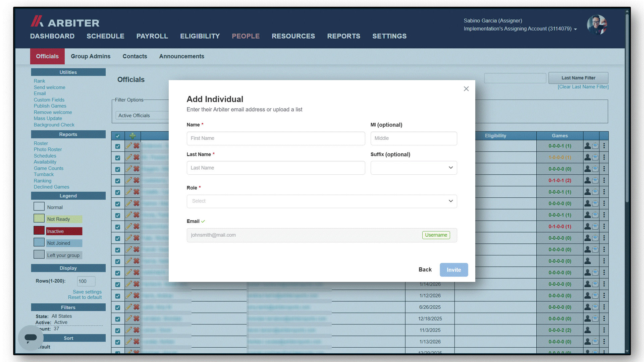
Task: Click the red Inactive legend color swatch
Action: coord(39,231)
